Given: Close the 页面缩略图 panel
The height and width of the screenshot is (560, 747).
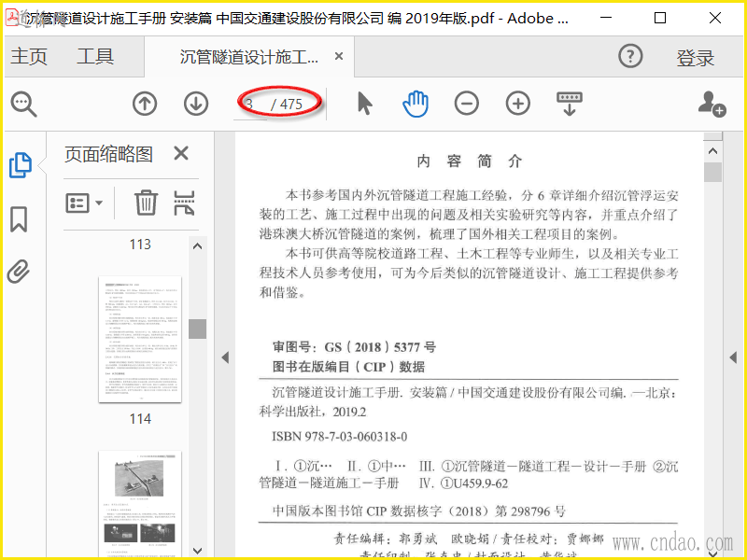Looking at the screenshot, I should coord(181,153).
